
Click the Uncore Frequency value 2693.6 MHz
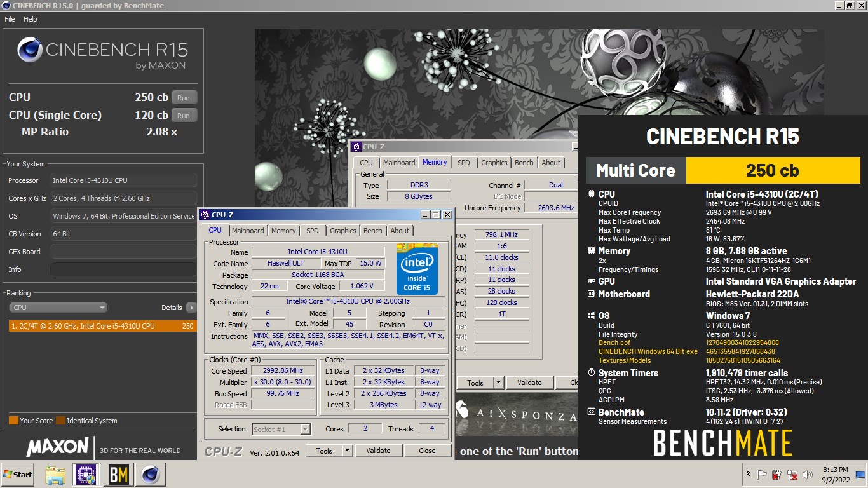pyautogui.click(x=550, y=208)
